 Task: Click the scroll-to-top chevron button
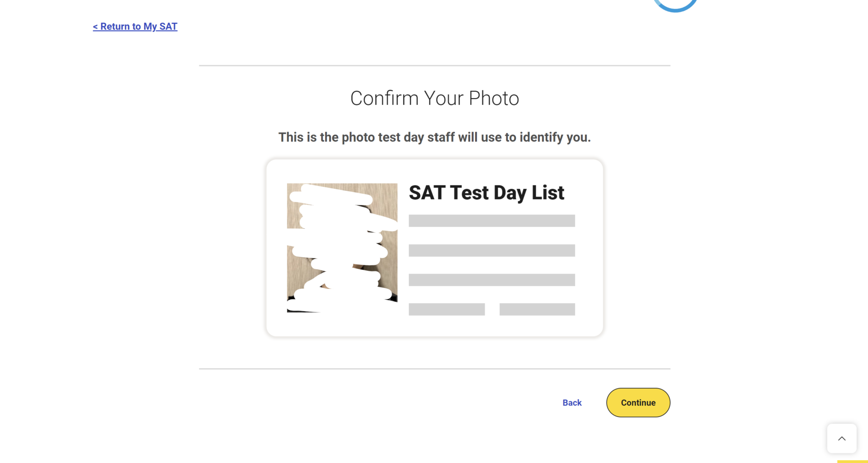pos(842,438)
